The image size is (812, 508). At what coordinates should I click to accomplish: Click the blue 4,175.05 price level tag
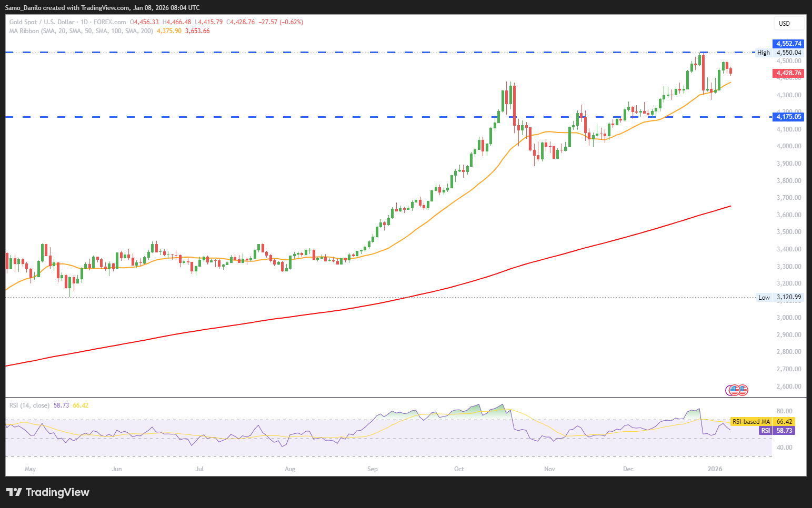(788, 117)
